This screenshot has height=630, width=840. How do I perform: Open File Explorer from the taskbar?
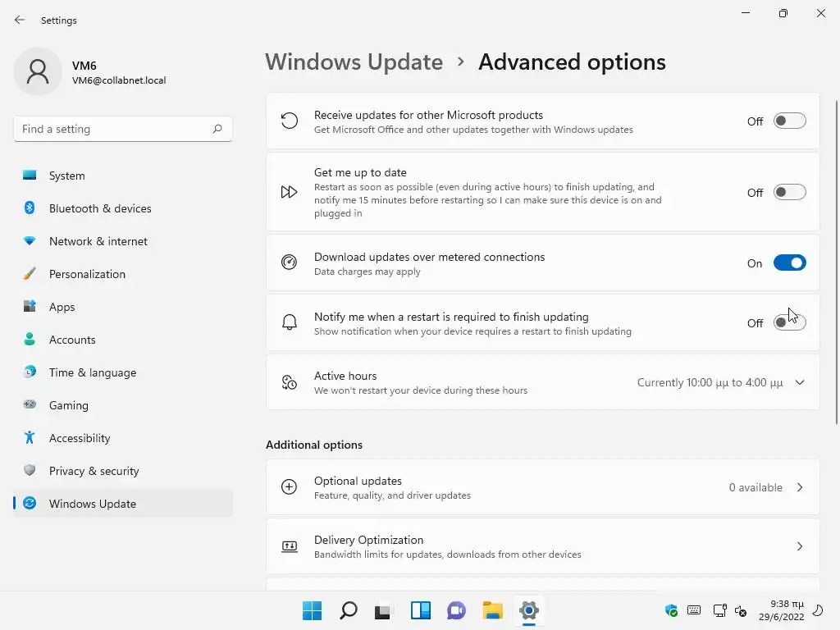(492, 610)
